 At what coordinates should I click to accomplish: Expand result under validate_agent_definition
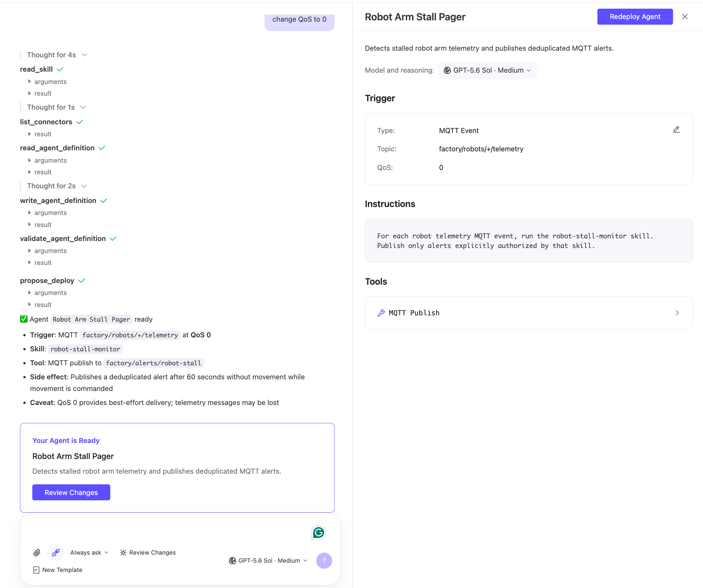coord(40,263)
